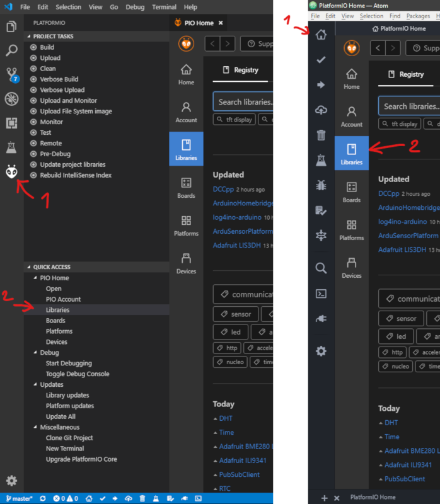Viewport: 440px width, 504px height.
Task: Click the home icon in VS Code status bar
Action: point(89,498)
